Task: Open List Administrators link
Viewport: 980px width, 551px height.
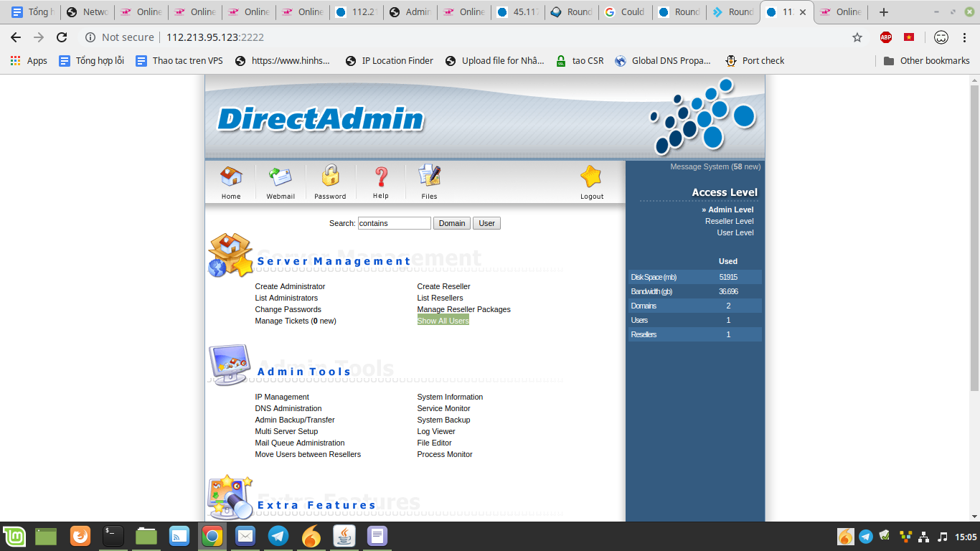Action: click(x=286, y=298)
